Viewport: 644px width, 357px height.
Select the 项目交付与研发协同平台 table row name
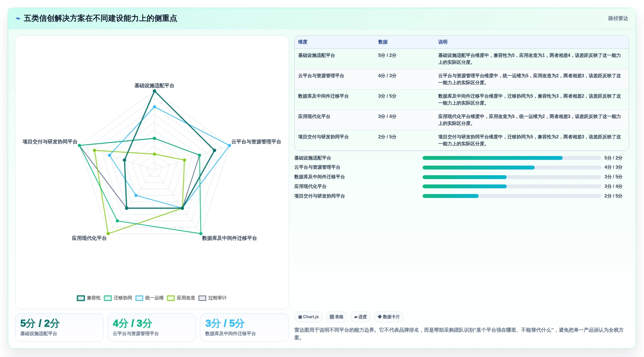(x=323, y=137)
